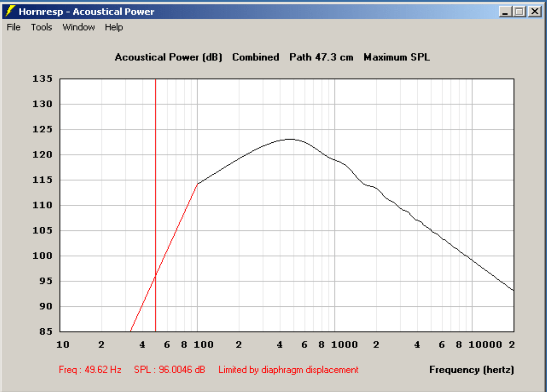Click the Hornresp lightning bolt title icon
547x392 pixels.
pyautogui.click(x=10, y=11)
